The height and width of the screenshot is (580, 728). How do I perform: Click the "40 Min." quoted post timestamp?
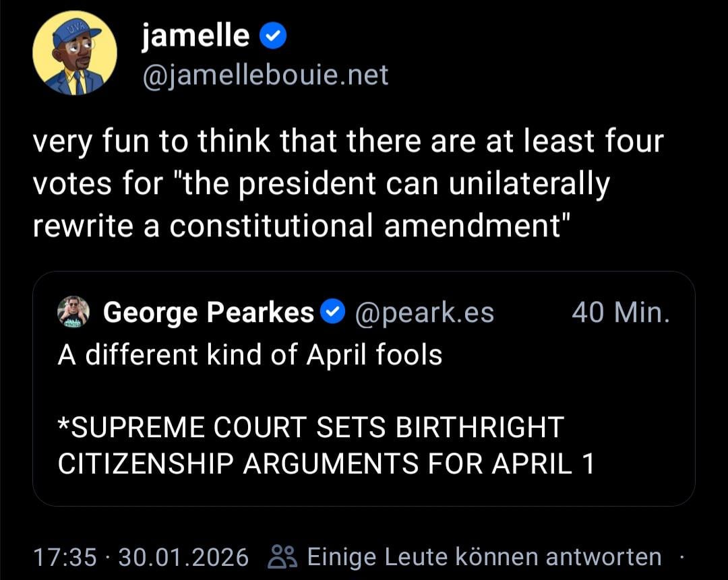[x=620, y=312]
